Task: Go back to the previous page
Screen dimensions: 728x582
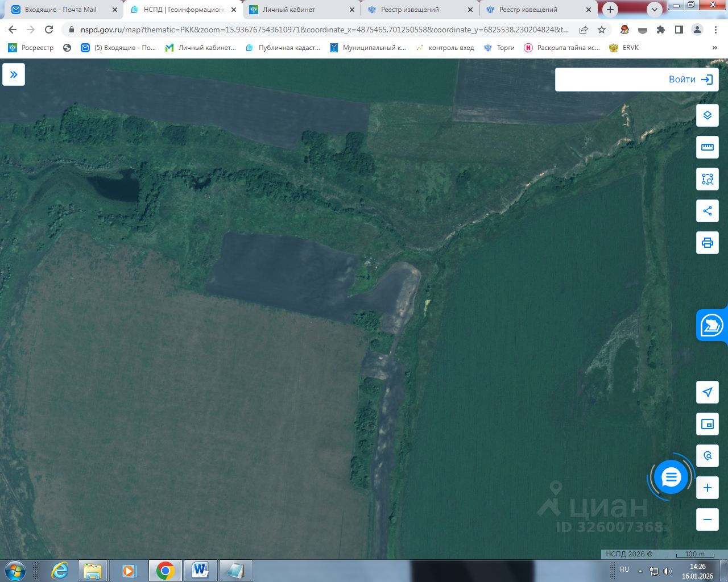Action: tap(13, 30)
